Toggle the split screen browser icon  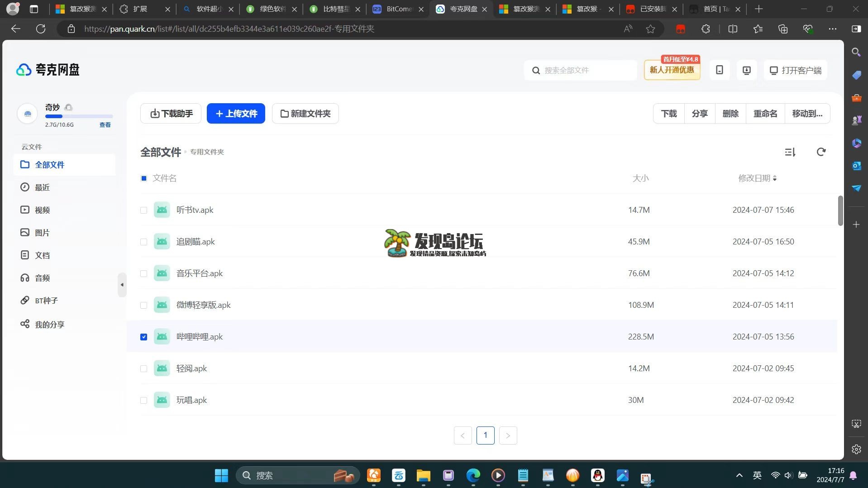[x=733, y=29]
